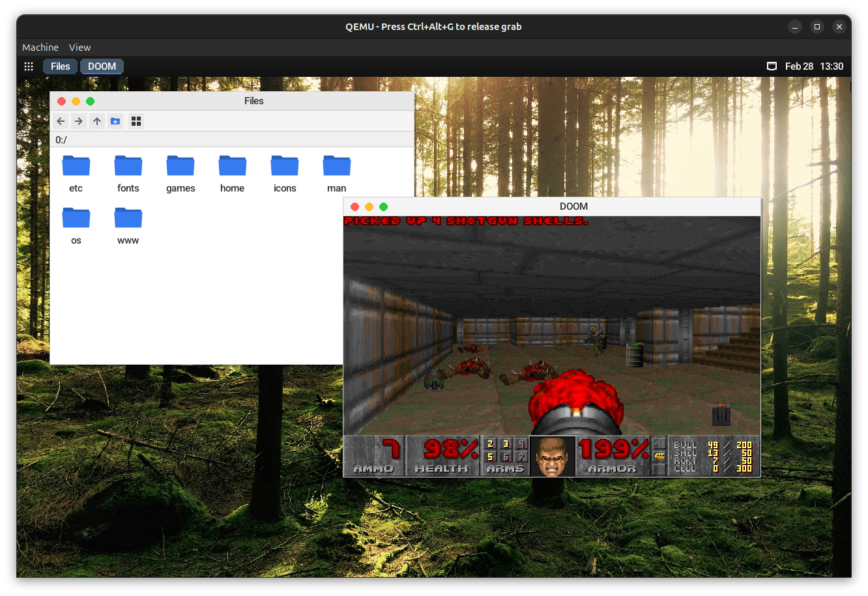
Task: Navigate up one directory in Files
Action: click(x=97, y=121)
